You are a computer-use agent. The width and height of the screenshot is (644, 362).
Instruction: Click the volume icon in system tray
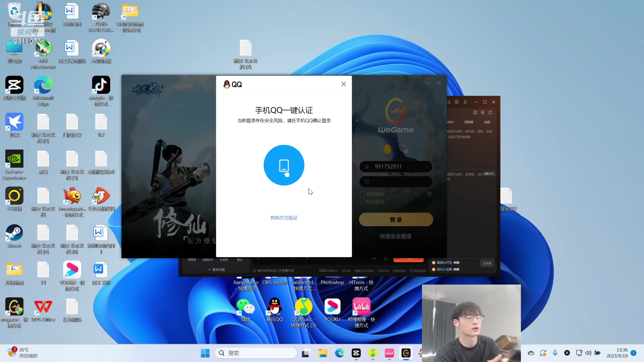(588, 353)
